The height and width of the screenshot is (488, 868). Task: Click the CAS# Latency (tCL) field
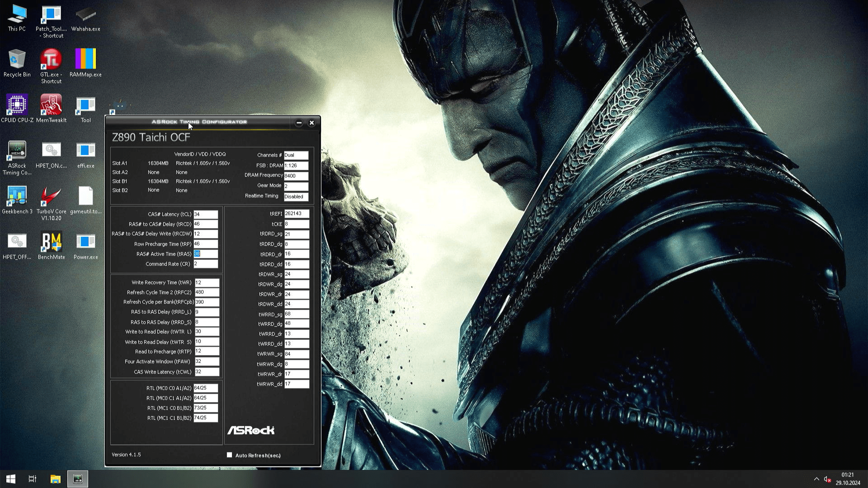coord(206,214)
